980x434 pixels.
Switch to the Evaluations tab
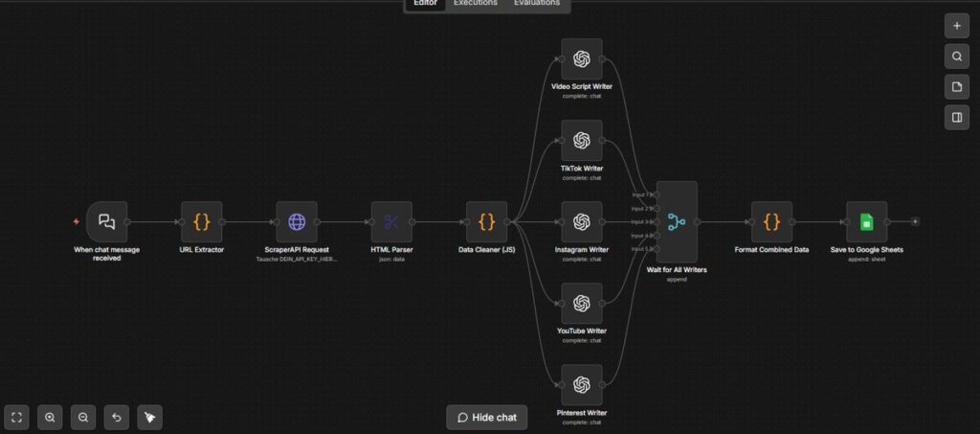[x=537, y=3]
